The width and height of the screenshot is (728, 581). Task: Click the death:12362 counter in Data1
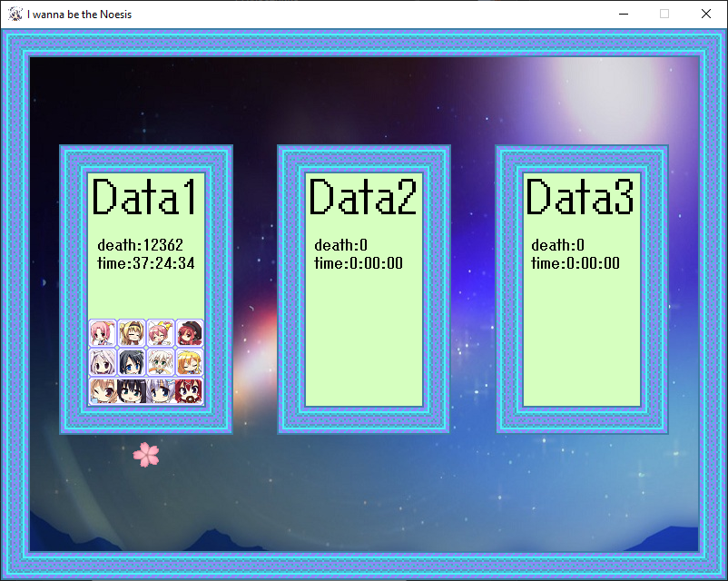[140, 245]
